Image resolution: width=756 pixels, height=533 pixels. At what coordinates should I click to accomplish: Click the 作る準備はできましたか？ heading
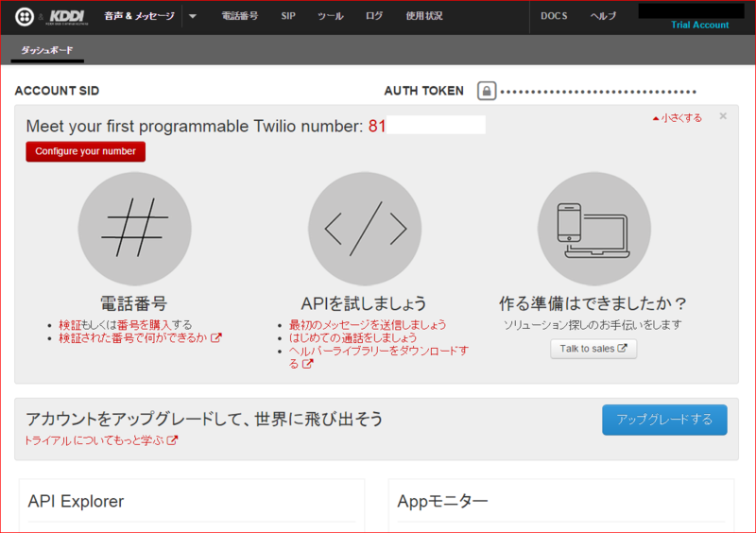point(593,304)
